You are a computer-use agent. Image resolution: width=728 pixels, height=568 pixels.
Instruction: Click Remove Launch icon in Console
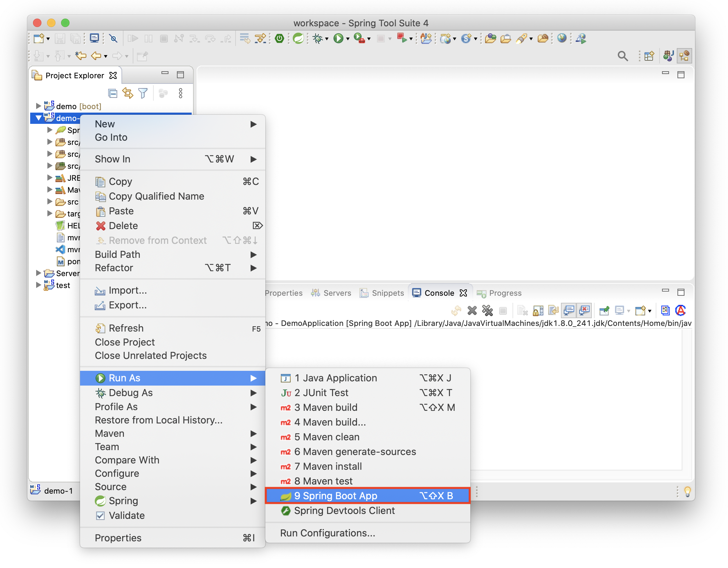pyautogui.click(x=472, y=310)
